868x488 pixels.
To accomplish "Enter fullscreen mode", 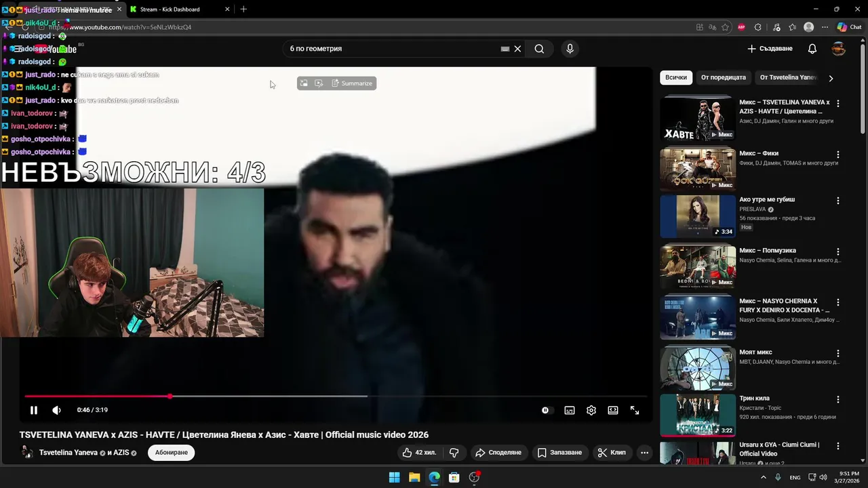I will 635,410.
